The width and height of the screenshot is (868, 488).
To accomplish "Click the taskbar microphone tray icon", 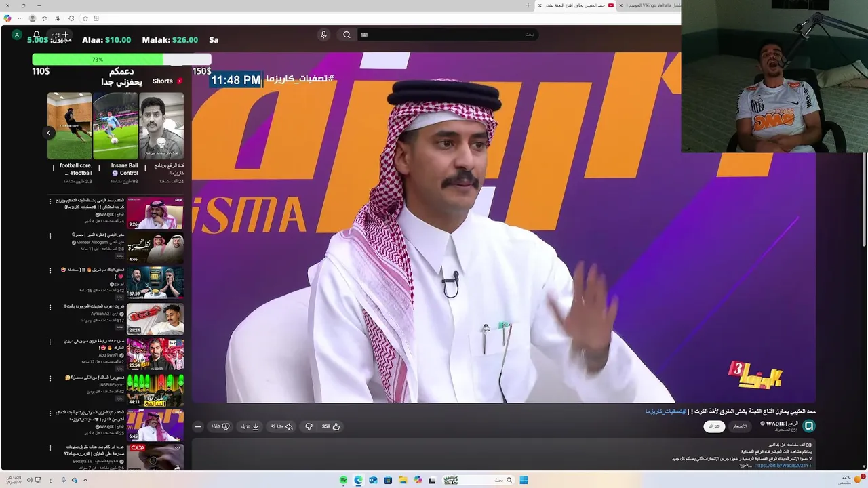I will pos(63,480).
